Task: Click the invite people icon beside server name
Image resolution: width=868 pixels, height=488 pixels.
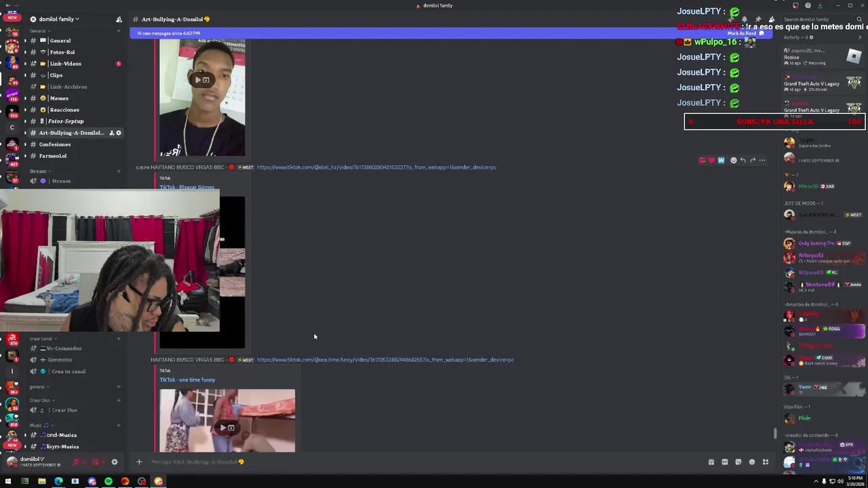Action: click(119, 19)
